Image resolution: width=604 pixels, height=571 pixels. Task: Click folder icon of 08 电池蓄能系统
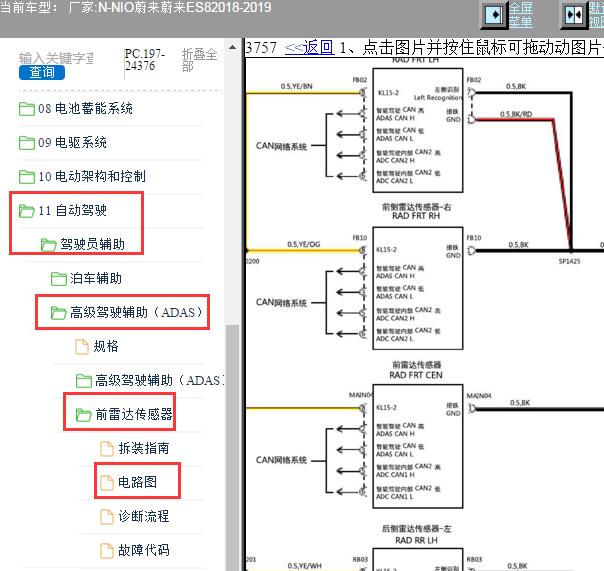pos(27,109)
